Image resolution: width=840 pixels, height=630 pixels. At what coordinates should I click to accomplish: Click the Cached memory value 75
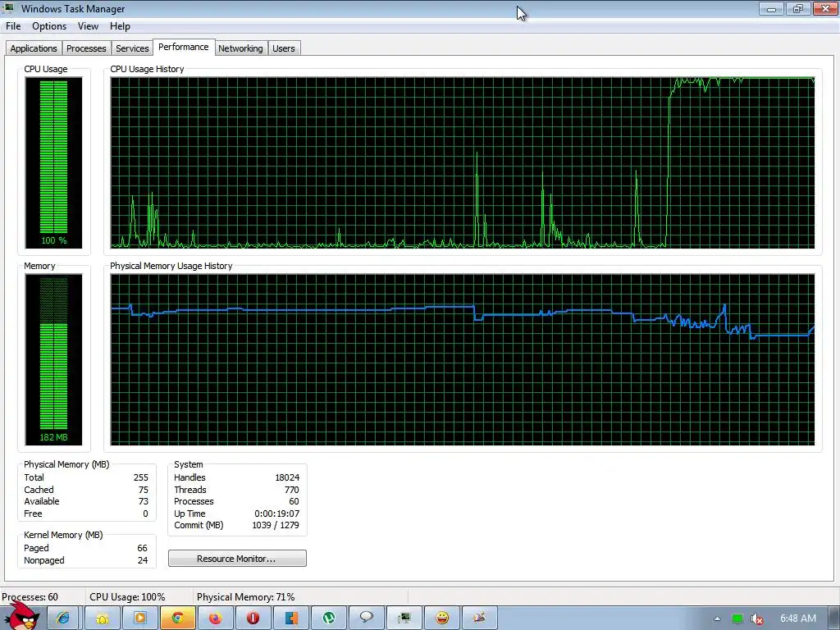(144, 490)
